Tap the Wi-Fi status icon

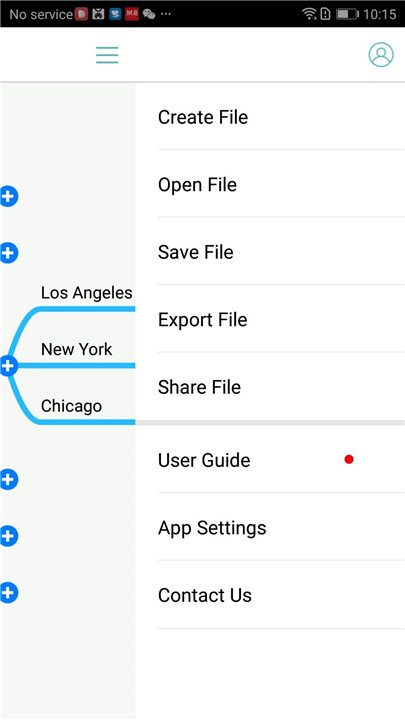click(x=309, y=14)
